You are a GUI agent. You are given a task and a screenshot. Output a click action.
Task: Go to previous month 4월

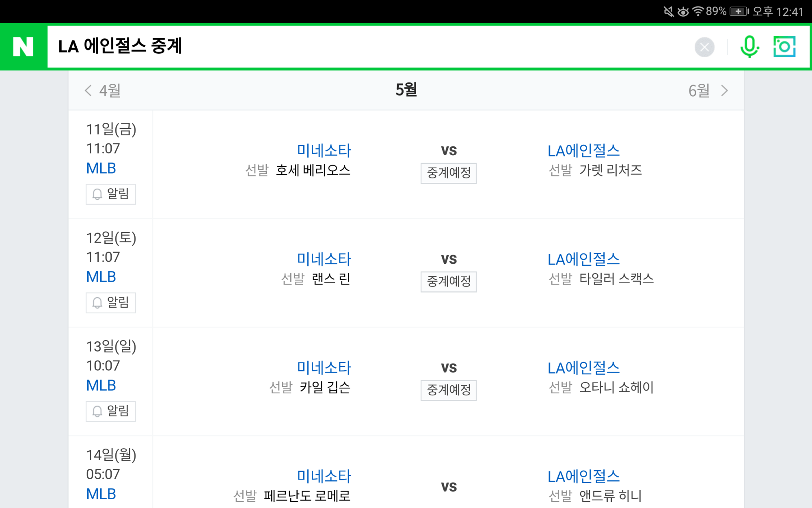[102, 90]
